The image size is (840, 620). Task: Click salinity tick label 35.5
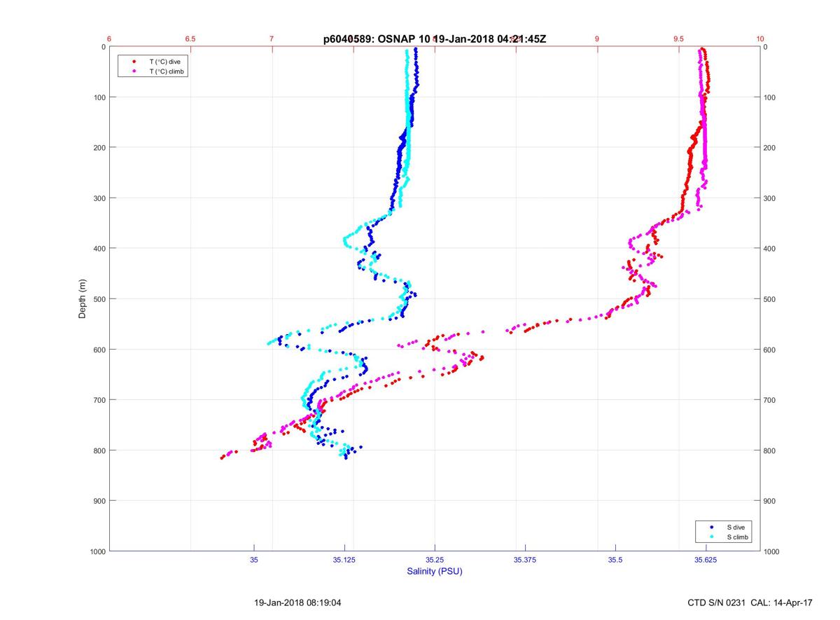[x=615, y=560]
